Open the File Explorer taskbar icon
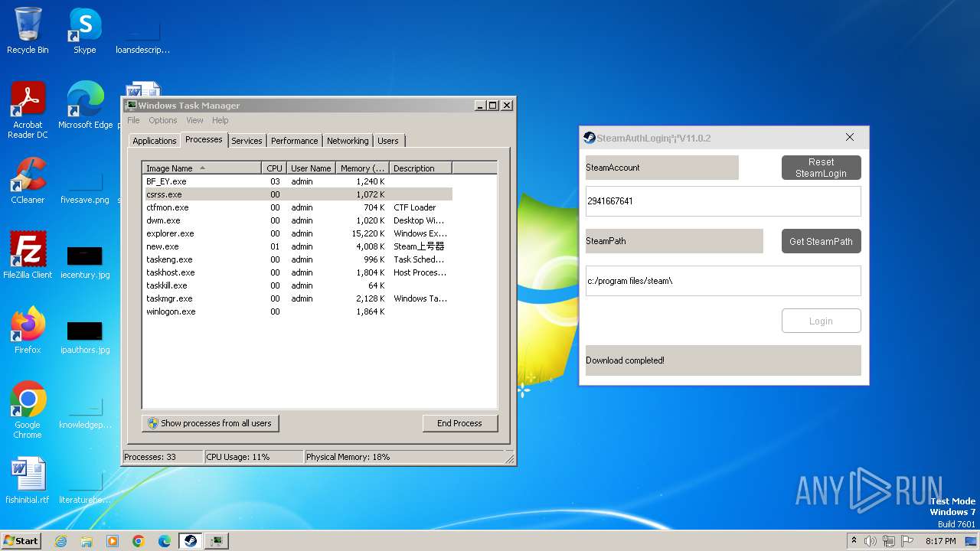Screen dimensions: 980x551 click(x=87, y=541)
